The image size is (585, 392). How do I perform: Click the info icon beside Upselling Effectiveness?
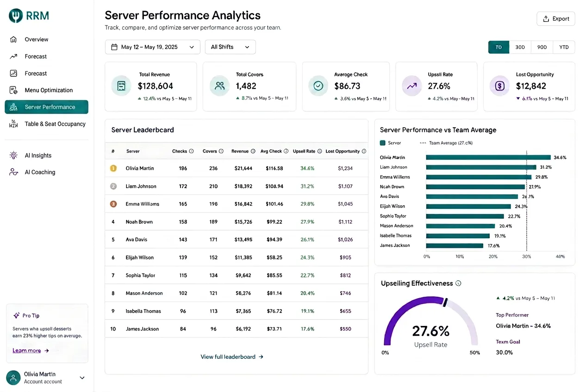[x=458, y=283]
